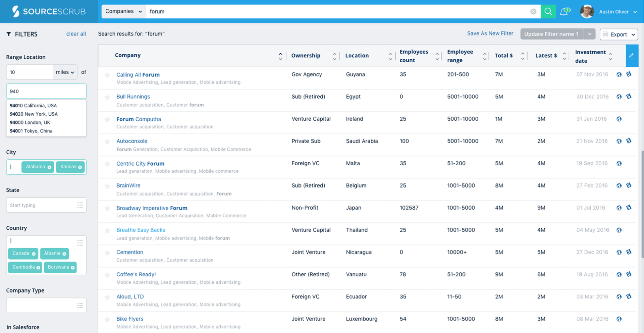Open website globe for Autoconsole
The width and height of the screenshot is (644, 333).
619,141
